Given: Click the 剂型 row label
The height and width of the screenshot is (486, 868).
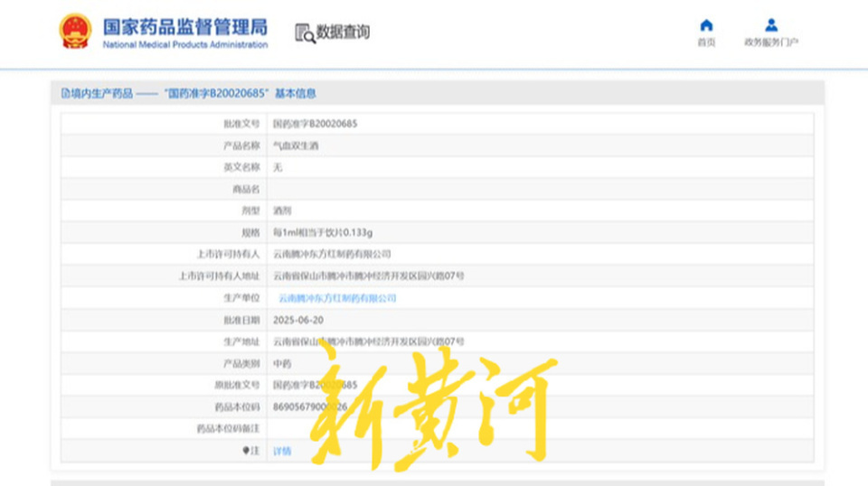Looking at the screenshot, I should tap(250, 210).
